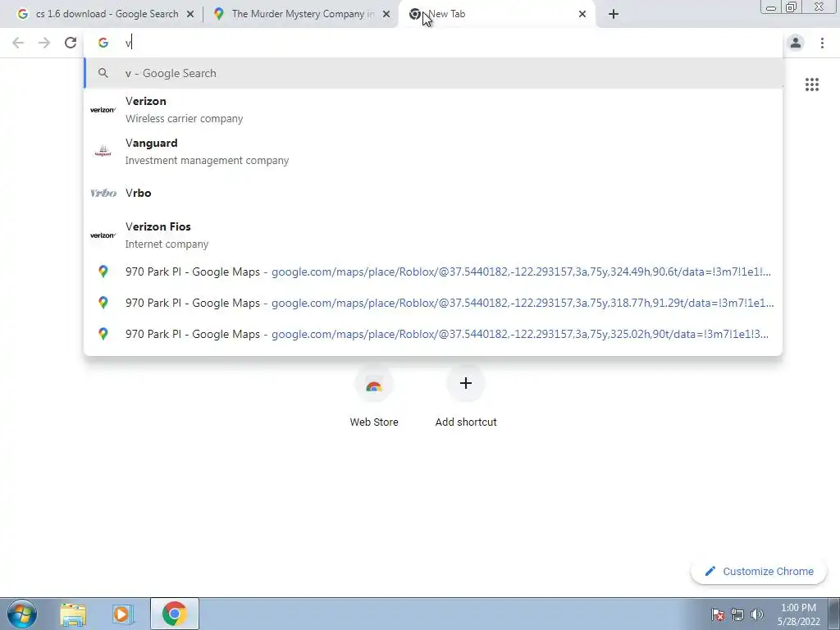This screenshot has width=840, height=630.
Task: Click the Chrome taskbar icon
Action: pos(174,614)
